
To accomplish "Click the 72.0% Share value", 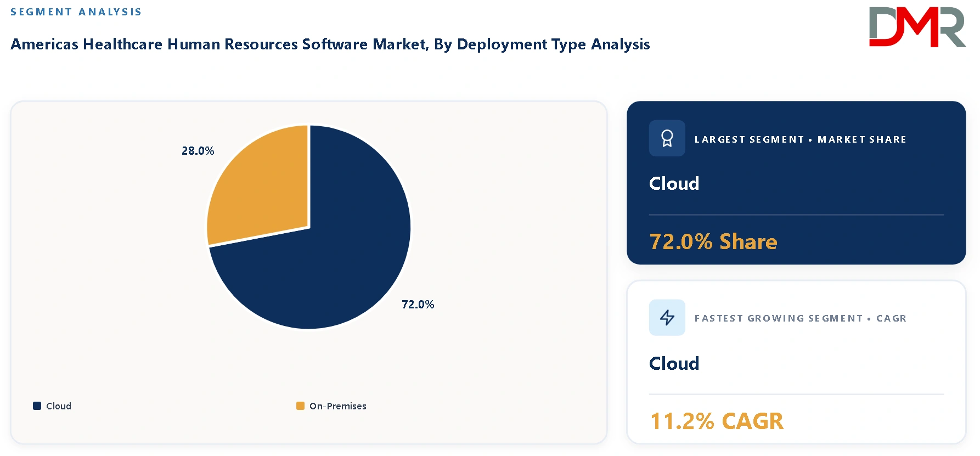I will pyautogui.click(x=713, y=241).
